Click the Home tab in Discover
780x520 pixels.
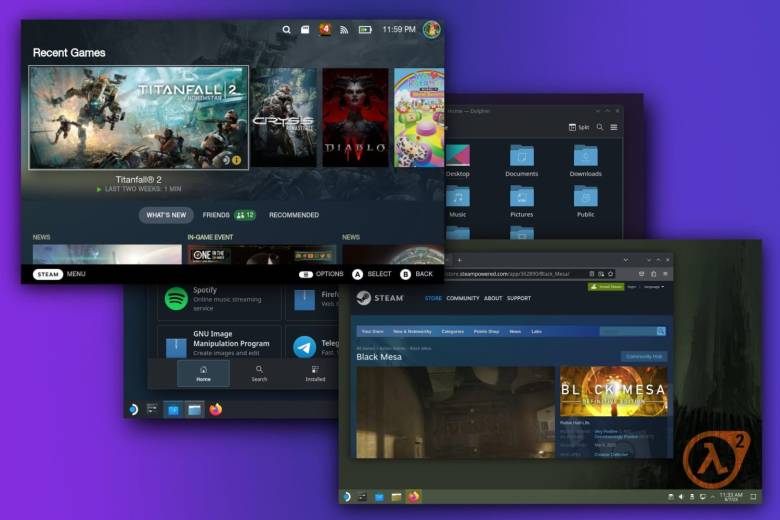203,374
